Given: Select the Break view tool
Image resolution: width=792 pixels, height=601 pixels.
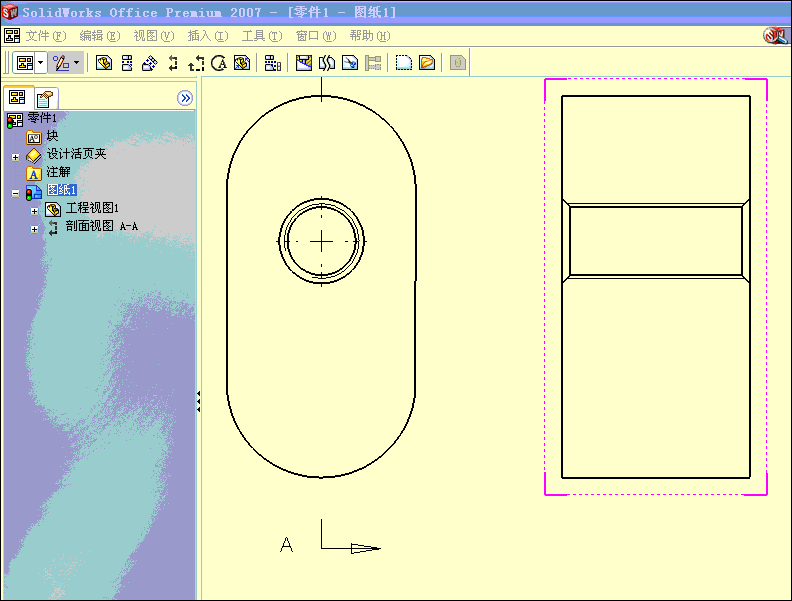Looking at the screenshot, I should click(327, 63).
